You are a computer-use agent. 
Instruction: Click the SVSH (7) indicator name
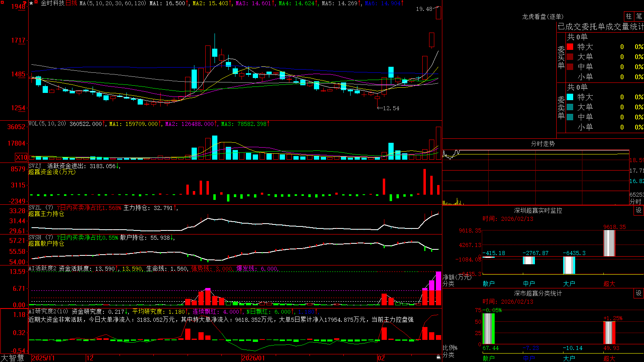coord(41,238)
